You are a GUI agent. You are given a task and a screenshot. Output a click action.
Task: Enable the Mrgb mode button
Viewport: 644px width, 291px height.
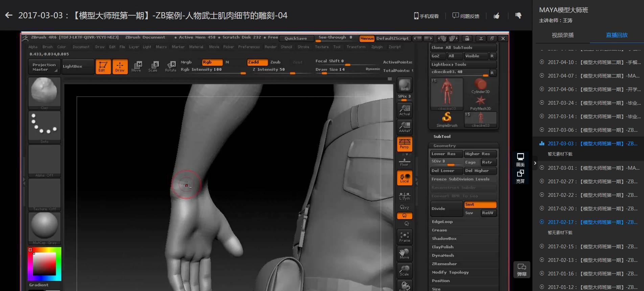tap(186, 62)
